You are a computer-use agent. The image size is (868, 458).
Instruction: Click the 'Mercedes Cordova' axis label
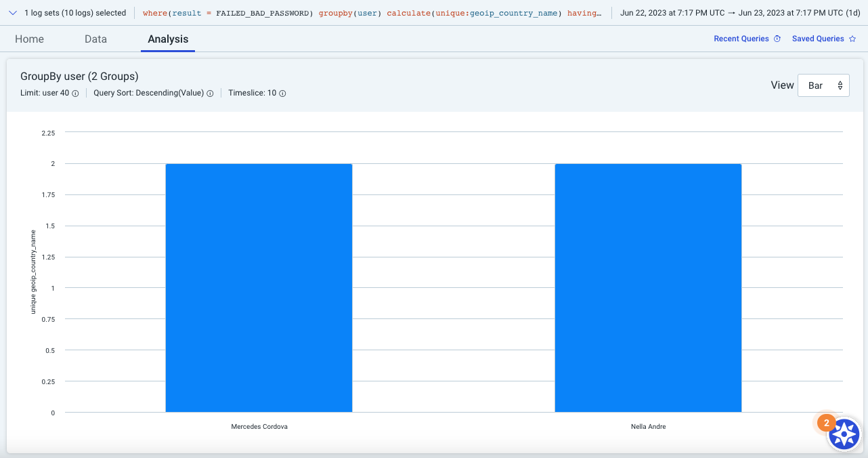coord(259,427)
